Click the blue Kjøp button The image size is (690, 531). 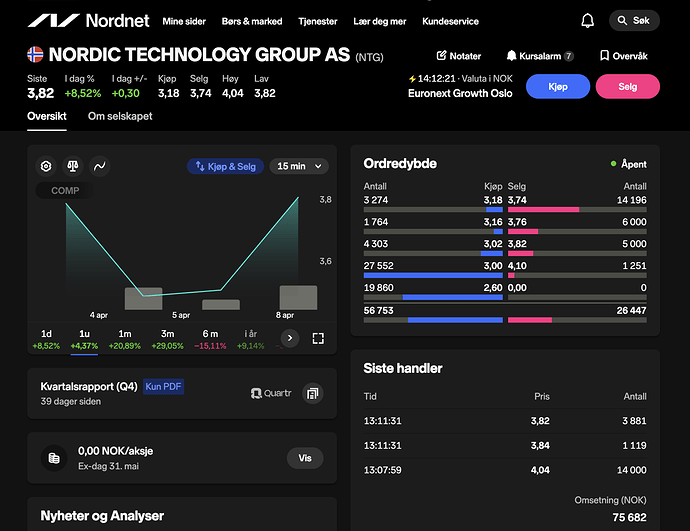[x=558, y=87]
